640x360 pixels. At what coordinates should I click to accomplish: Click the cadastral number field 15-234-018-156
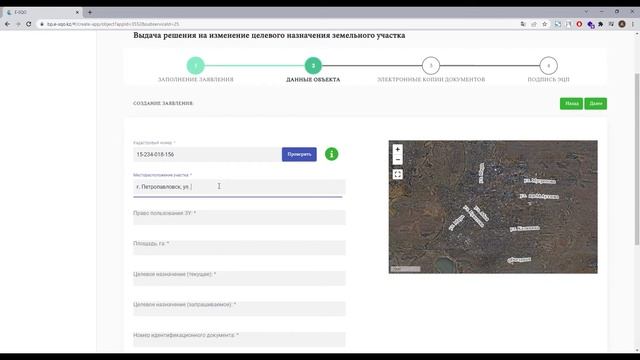click(207, 154)
